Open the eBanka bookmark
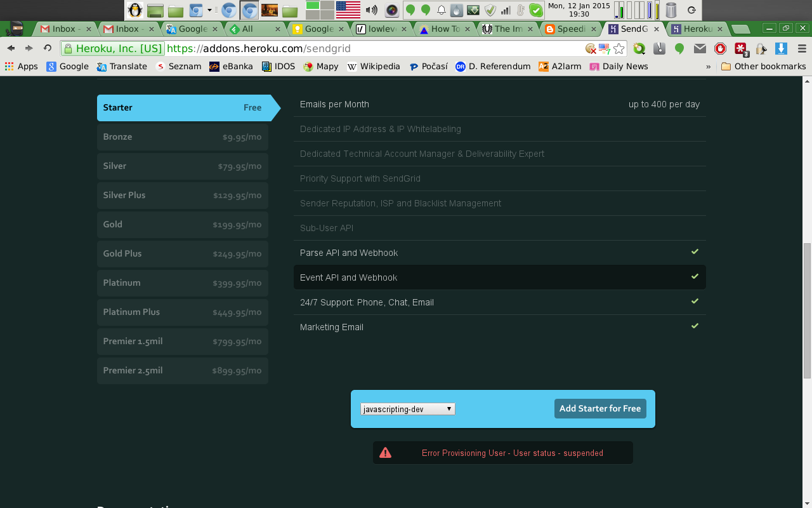Image resolution: width=812 pixels, height=508 pixels. (x=231, y=66)
